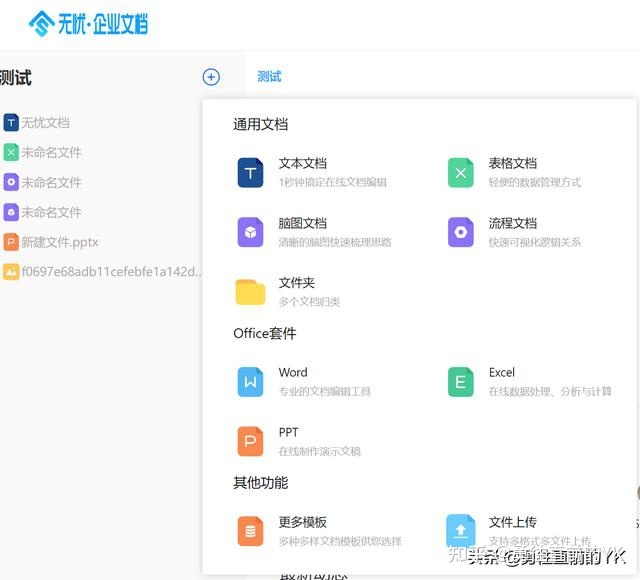
Task: Create a new Excel file
Action: pyautogui.click(x=502, y=372)
